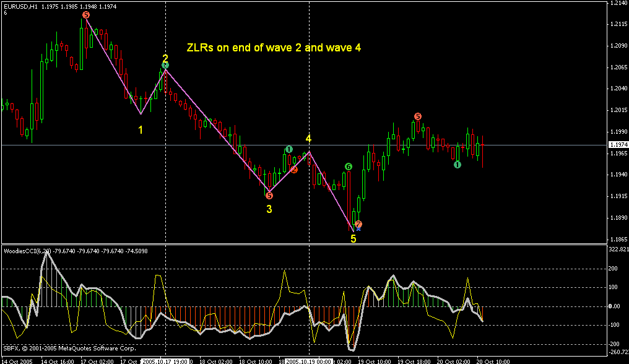
Task: Click the red 7 marker at wave 5 low
Action: pos(358,223)
